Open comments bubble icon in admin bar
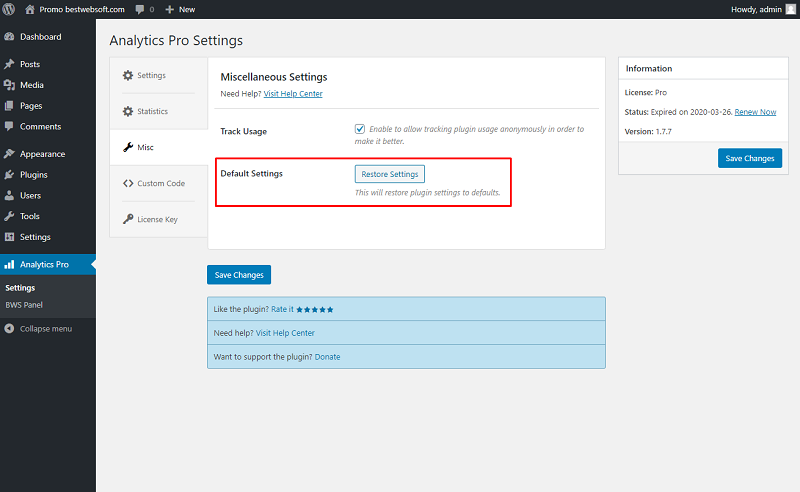Viewport: 800px width, 492px height. coord(140,9)
